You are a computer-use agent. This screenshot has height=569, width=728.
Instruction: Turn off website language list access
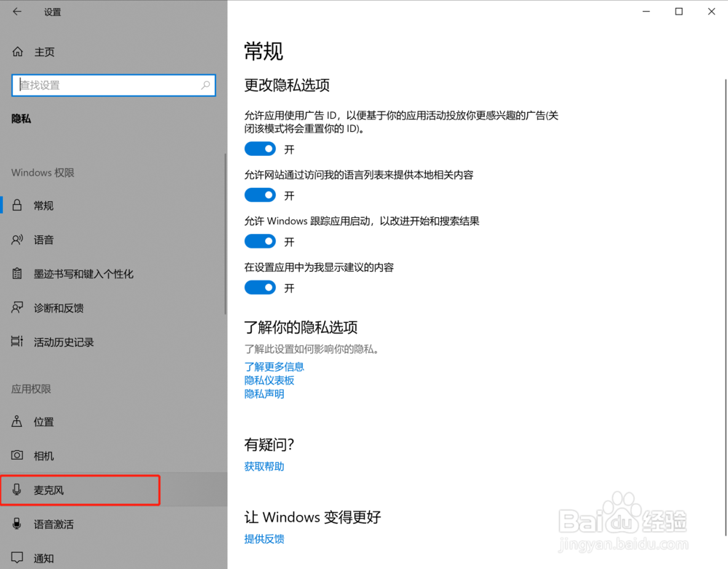click(260, 195)
